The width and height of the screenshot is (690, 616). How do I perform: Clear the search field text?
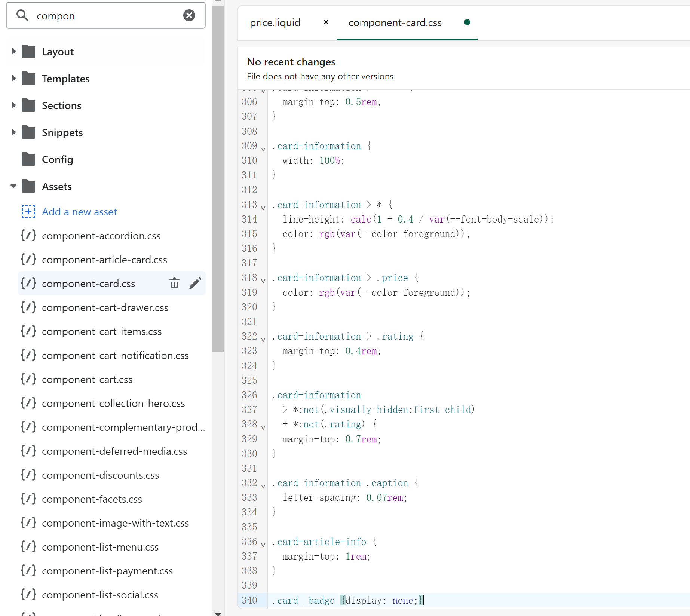[x=189, y=15]
